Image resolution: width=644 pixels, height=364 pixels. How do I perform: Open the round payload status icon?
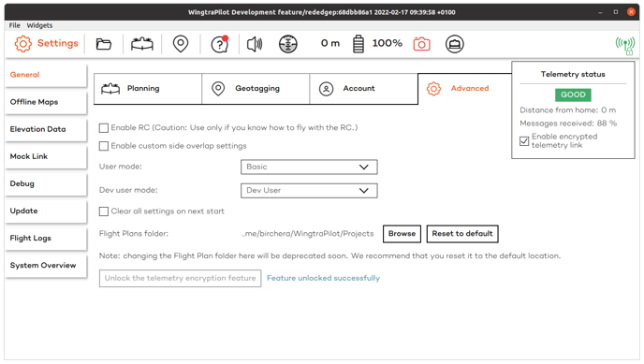point(455,44)
